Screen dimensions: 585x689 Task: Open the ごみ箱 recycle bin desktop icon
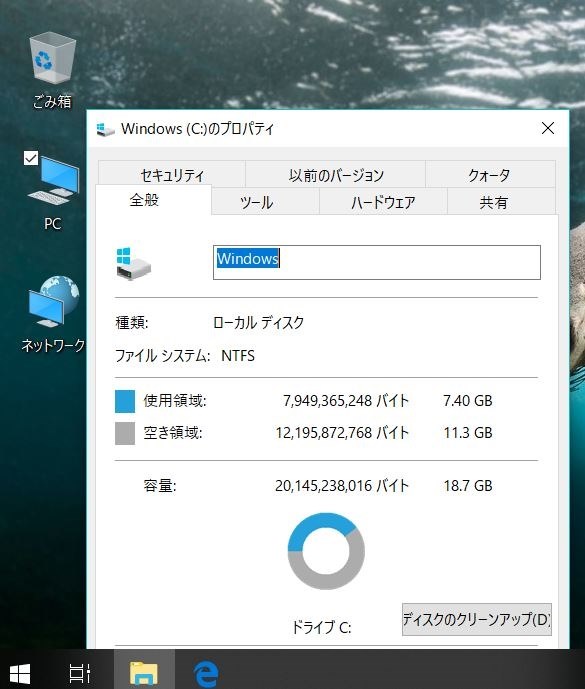click(x=52, y=70)
